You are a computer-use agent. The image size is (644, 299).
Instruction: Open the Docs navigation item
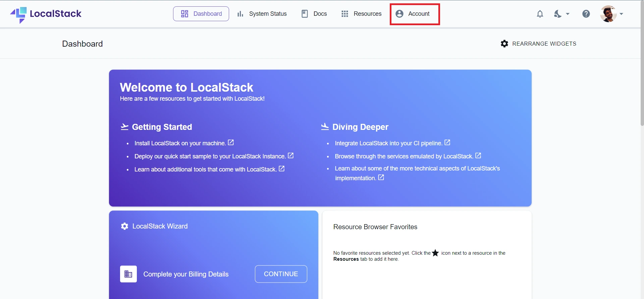(x=314, y=14)
